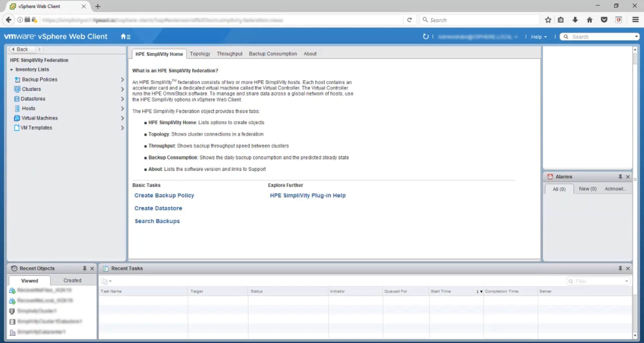Close the Alarms panel
644x343 pixels.
(628, 177)
